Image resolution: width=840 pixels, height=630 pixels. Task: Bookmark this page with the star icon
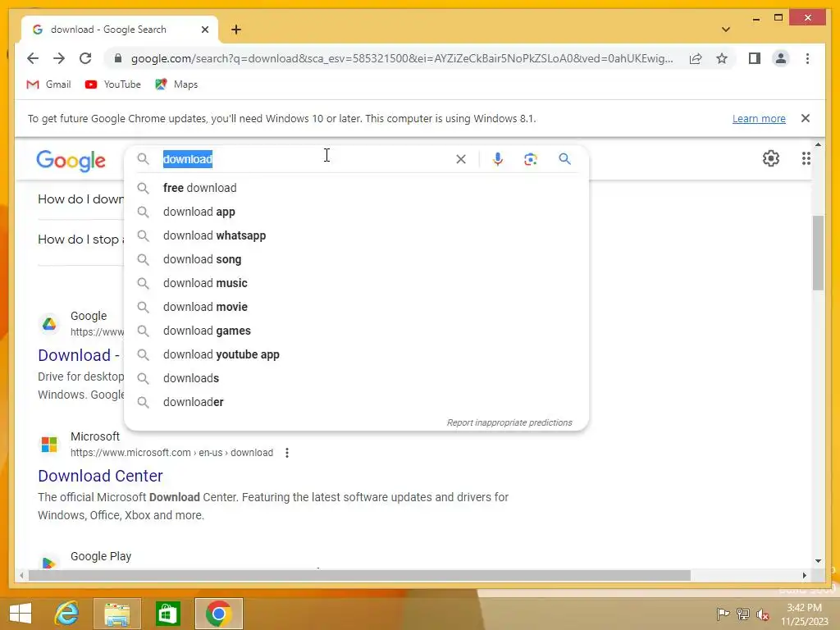[722, 58]
